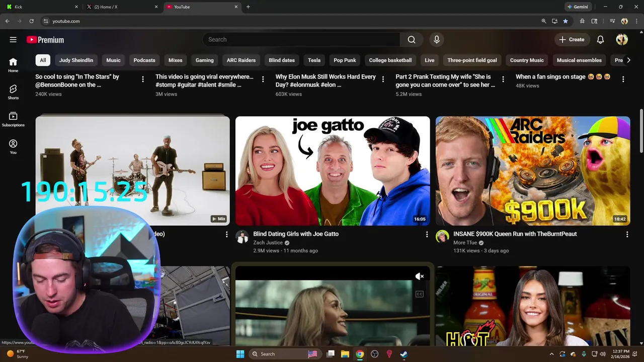The width and height of the screenshot is (644, 362).
Task: Open the notifications bell
Action: (600, 40)
